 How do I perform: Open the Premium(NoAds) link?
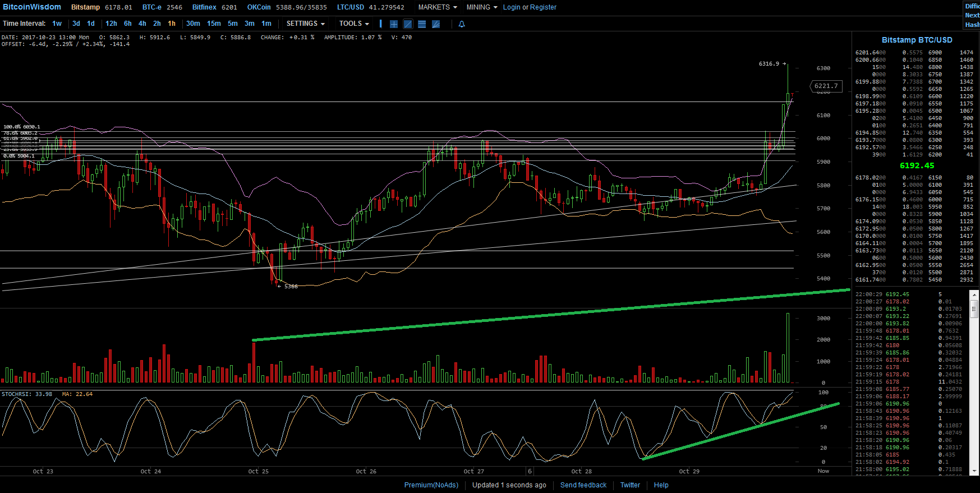click(431, 485)
